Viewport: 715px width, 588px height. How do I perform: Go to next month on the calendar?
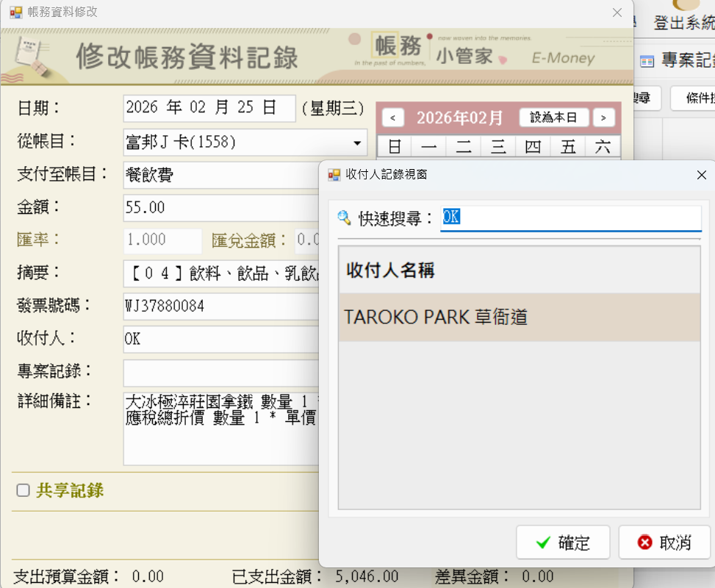pyautogui.click(x=604, y=117)
